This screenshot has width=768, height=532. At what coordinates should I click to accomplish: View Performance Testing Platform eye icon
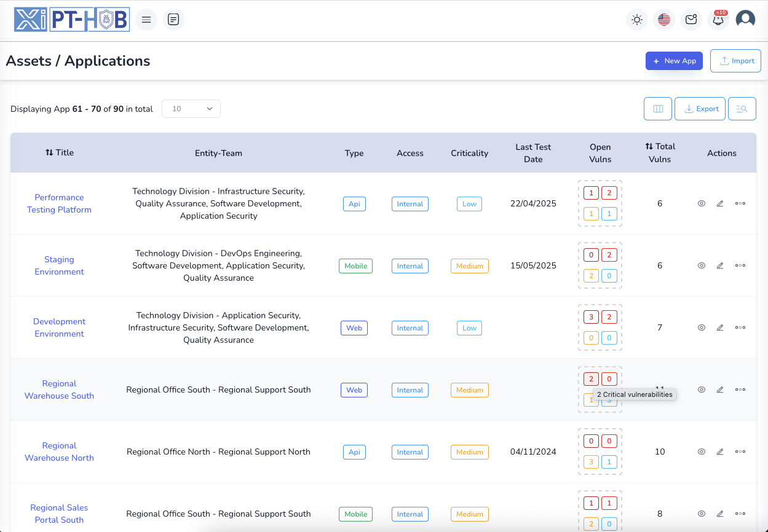coord(702,203)
